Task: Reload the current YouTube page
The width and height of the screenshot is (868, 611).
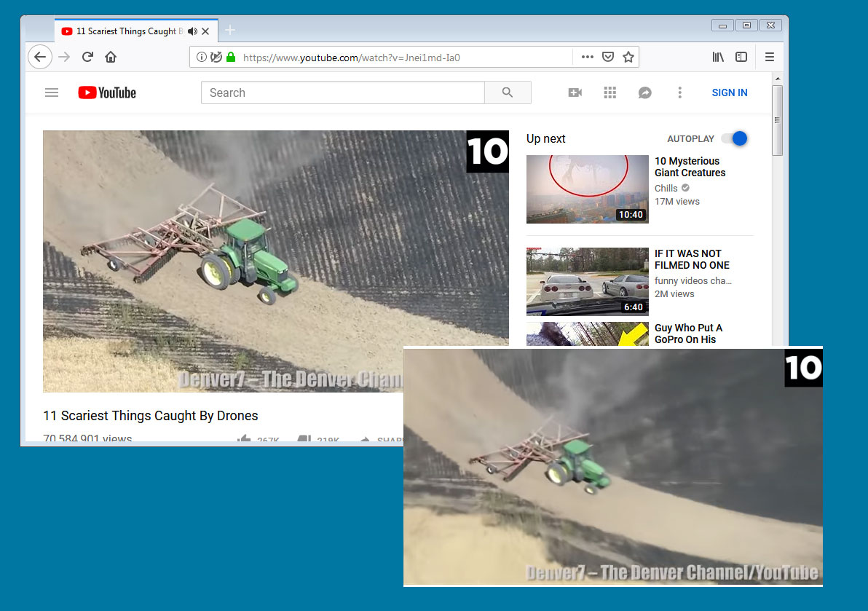Action: point(87,57)
